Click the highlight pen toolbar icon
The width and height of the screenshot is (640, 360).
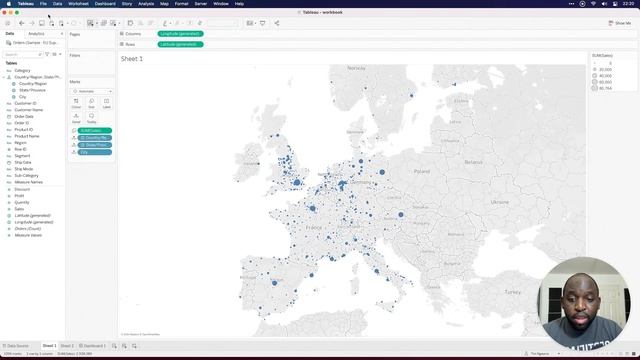point(165,23)
